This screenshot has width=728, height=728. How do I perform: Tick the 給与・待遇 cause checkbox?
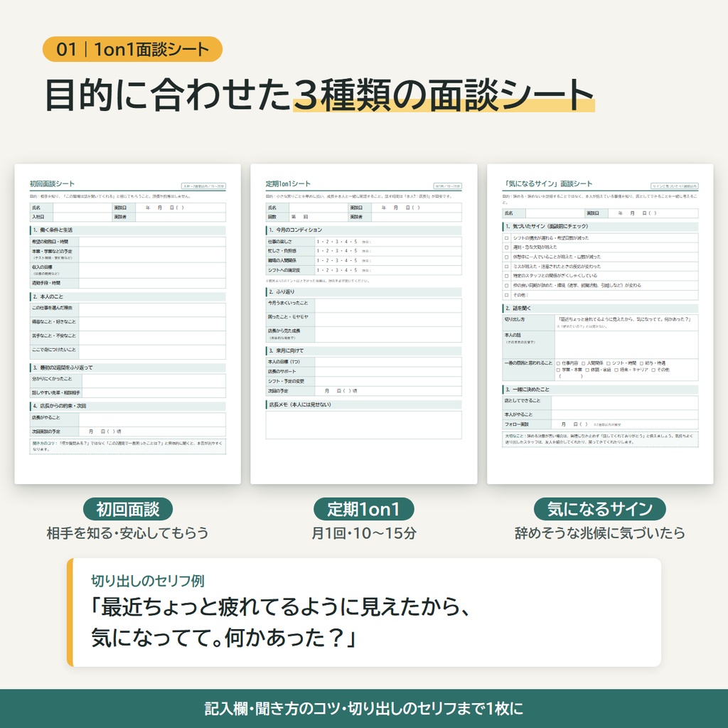(642, 363)
